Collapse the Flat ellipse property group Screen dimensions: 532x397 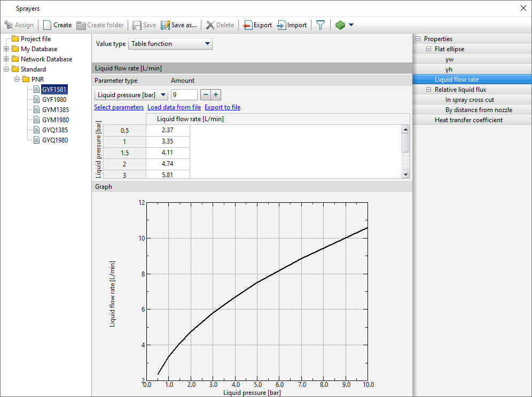(428, 49)
